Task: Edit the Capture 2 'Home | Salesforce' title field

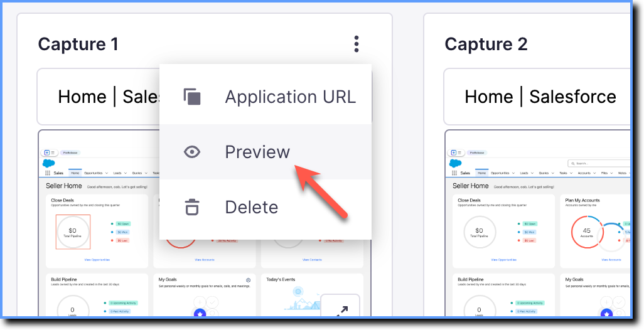Action: point(538,97)
